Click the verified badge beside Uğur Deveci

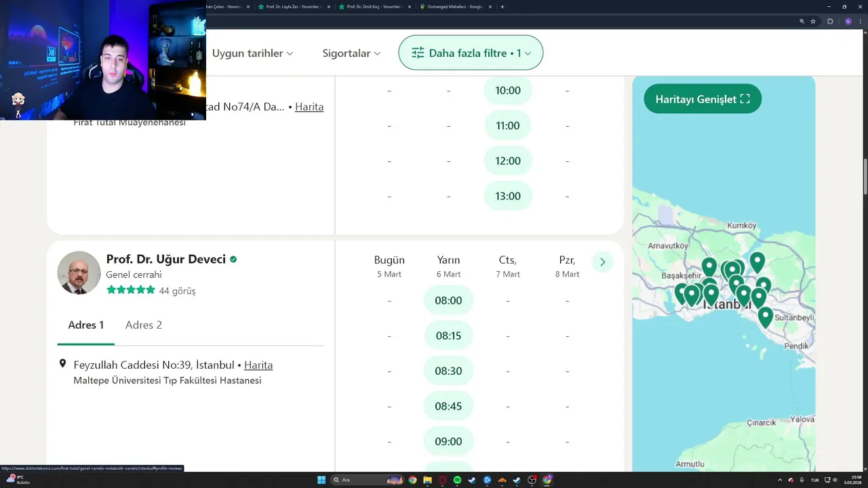(x=233, y=259)
